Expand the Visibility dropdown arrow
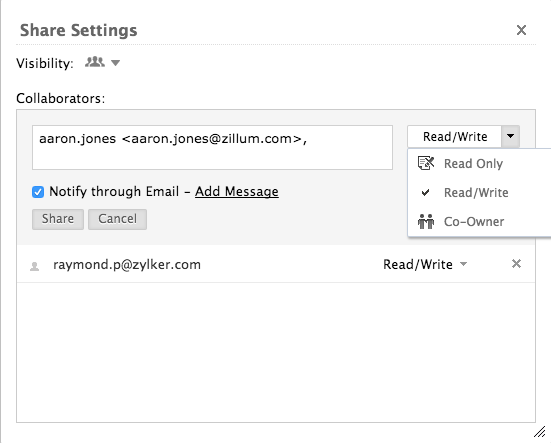Image resolution: width=551 pixels, height=443 pixels. point(116,63)
